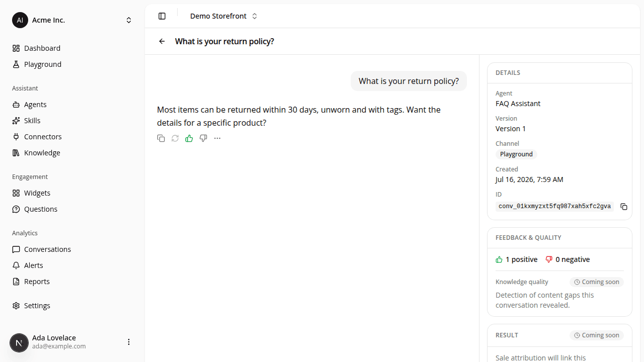The height and width of the screenshot is (362, 644).
Task: Click the Dashboard sidebar icon
Action: (x=16, y=48)
